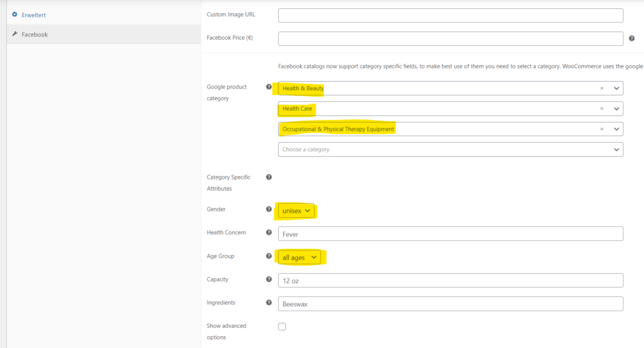Open help tooltip for Google product category
Image resolution: width=644 pixels, height=348 pixels.
coord(269,87)
